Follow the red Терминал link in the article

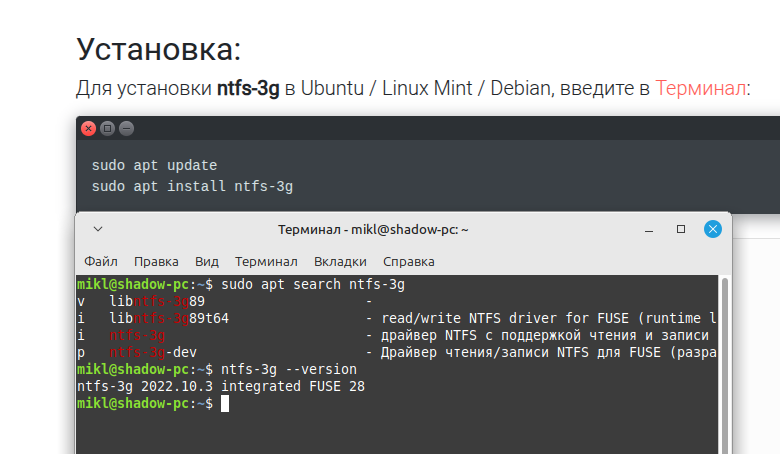(x=700, y=88)
